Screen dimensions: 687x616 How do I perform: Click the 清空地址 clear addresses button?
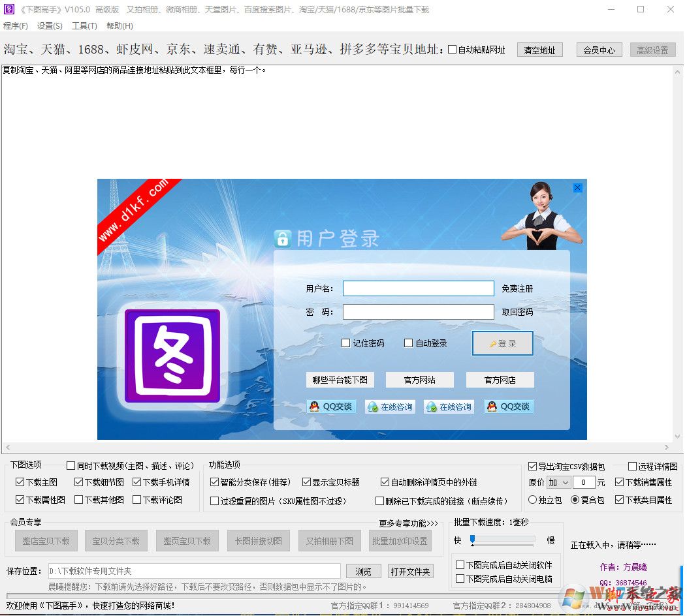point(539,49)
